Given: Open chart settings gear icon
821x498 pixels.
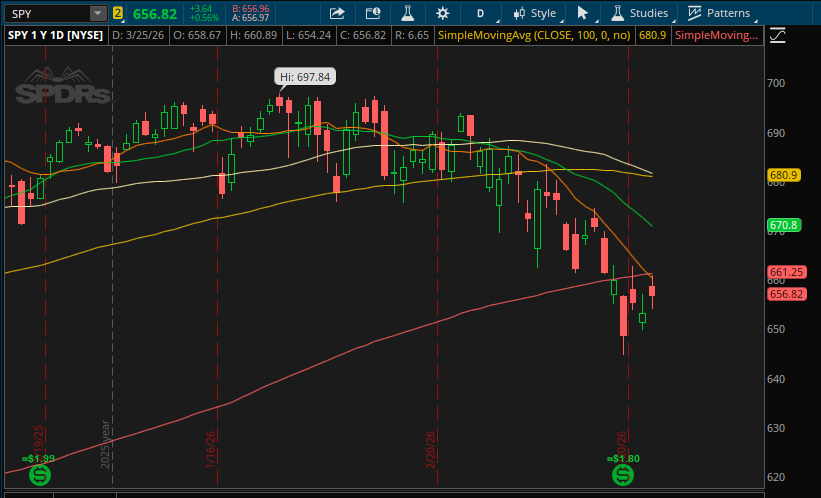Looking at the screenshot, I should point(442,13).
